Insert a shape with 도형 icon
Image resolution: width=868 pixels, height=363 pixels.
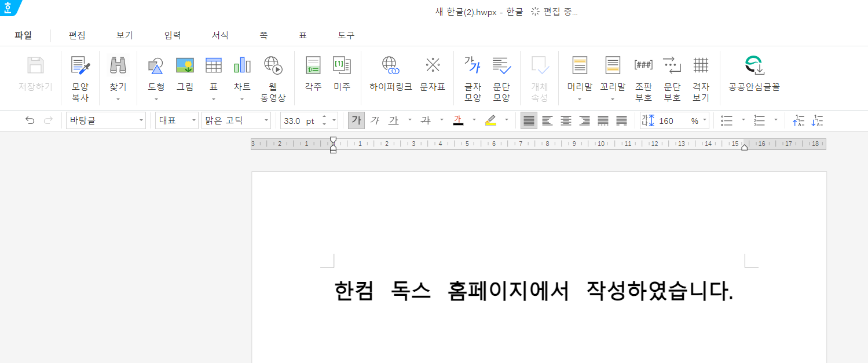click(x=156, y=72)
